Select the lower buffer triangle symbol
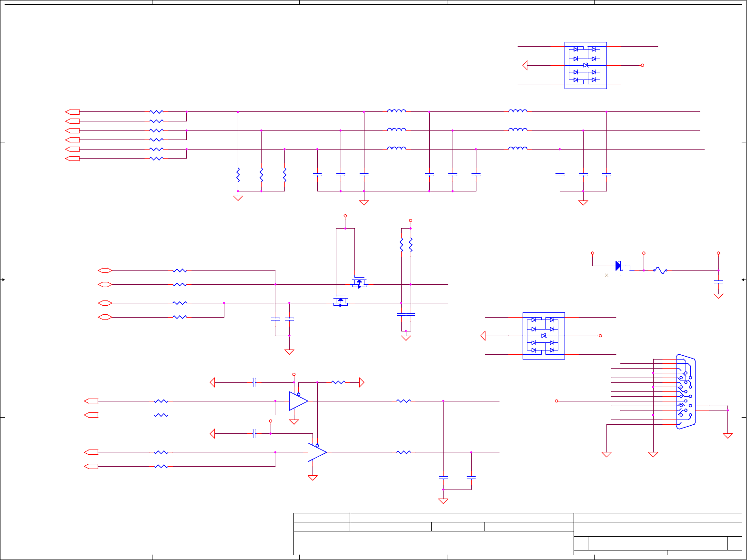This screenshot has height=560, width=747. coord(317,452)
